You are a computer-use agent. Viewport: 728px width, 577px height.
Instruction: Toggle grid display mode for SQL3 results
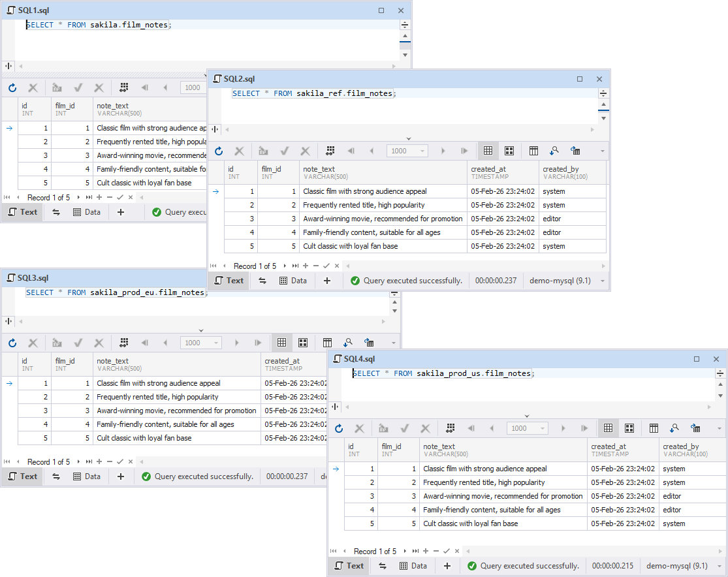[x=282, y=342]
